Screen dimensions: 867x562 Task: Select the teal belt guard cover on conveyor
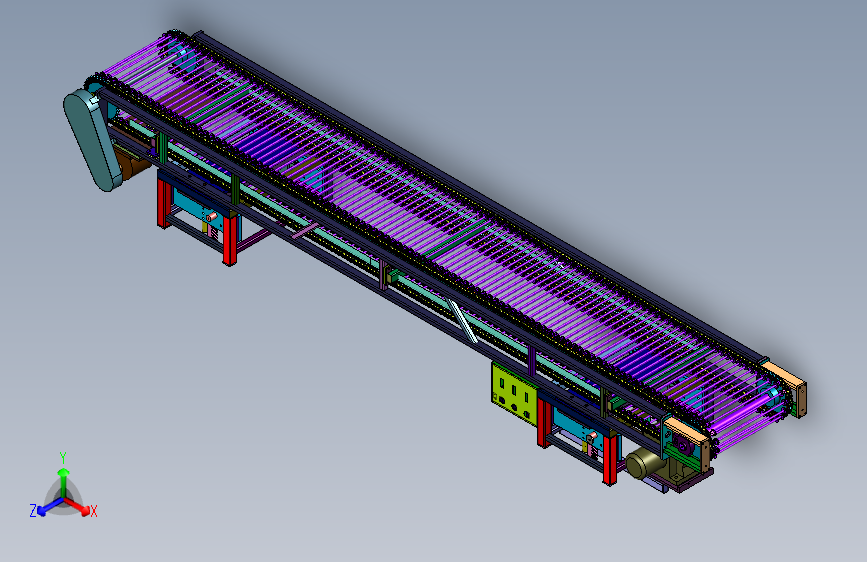pyautogui.click(x=92, y=141)
